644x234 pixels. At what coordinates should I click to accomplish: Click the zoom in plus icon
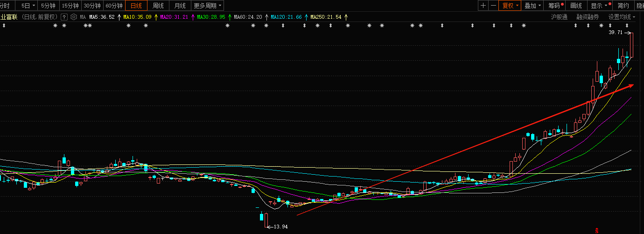[x=483, y=6]
